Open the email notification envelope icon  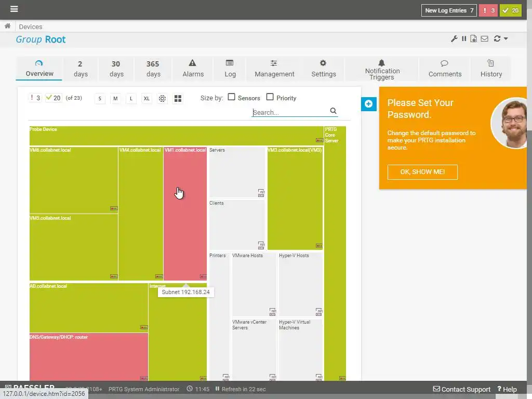click(485, 38)
